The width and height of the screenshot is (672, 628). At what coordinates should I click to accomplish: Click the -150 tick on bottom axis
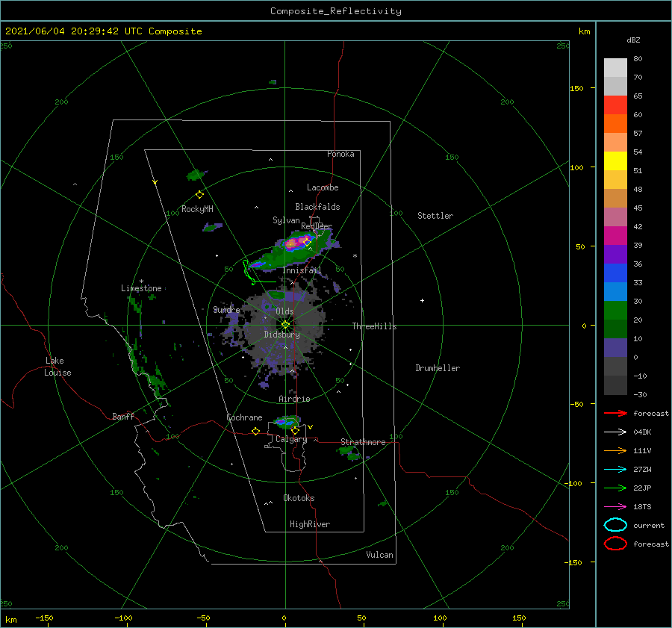click(x=44, y=618)
